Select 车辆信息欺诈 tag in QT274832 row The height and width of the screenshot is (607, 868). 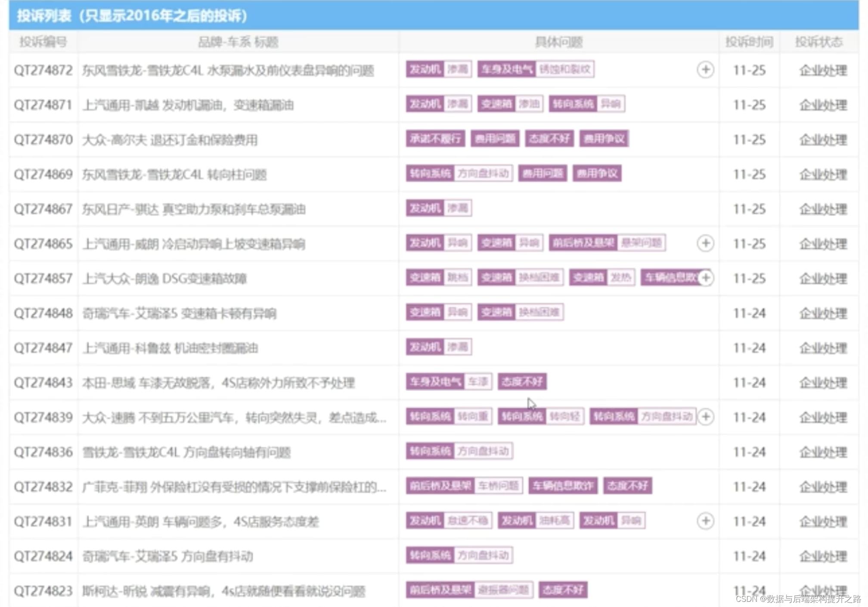[x=562, y=486]
